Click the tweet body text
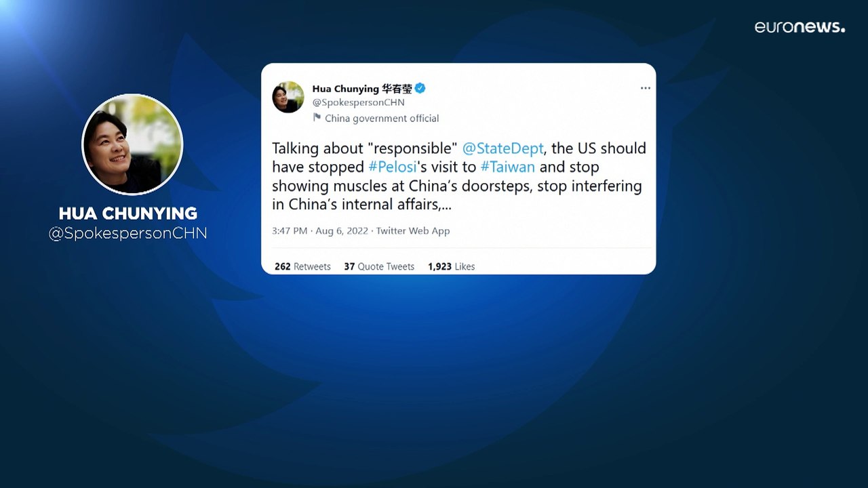The height and width of the screenshot is (488, 868). [459, 176]
